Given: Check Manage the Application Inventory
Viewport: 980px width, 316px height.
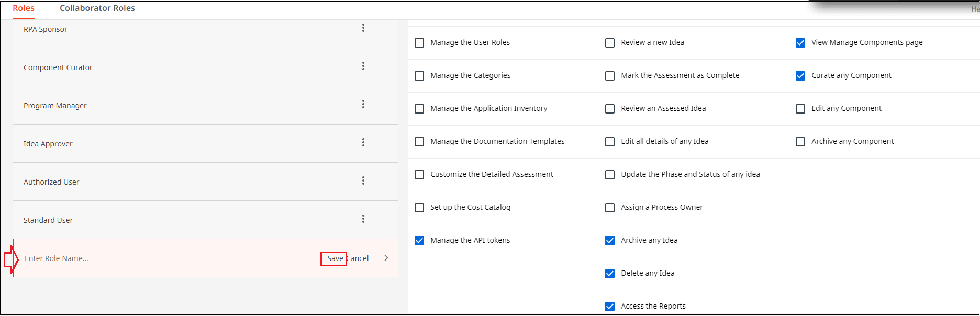Looking at the screenshot, I should click(419, 109).
